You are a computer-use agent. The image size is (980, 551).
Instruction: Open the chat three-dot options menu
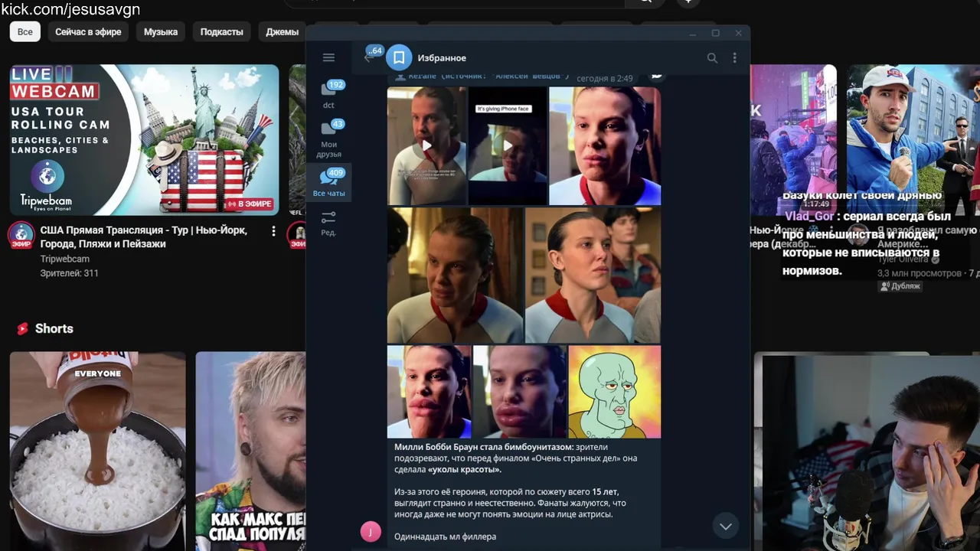tap(734, 57)
